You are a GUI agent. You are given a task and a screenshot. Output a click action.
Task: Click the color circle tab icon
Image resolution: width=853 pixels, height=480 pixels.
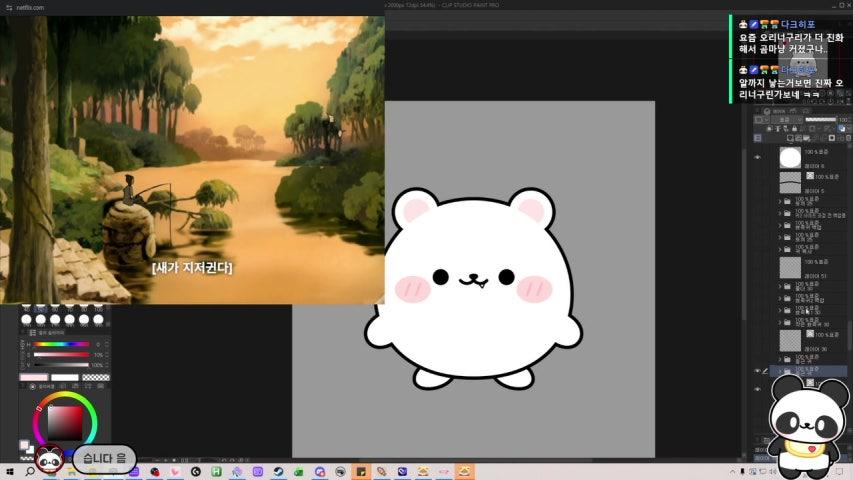pos(33,386)
